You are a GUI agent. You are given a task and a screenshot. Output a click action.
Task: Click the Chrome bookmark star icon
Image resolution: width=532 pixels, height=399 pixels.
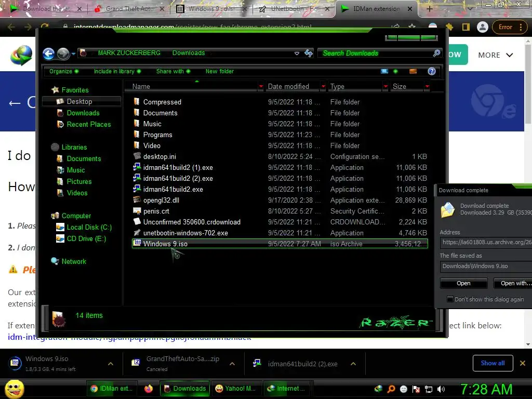pyautogui.click(x=411, y=27)
